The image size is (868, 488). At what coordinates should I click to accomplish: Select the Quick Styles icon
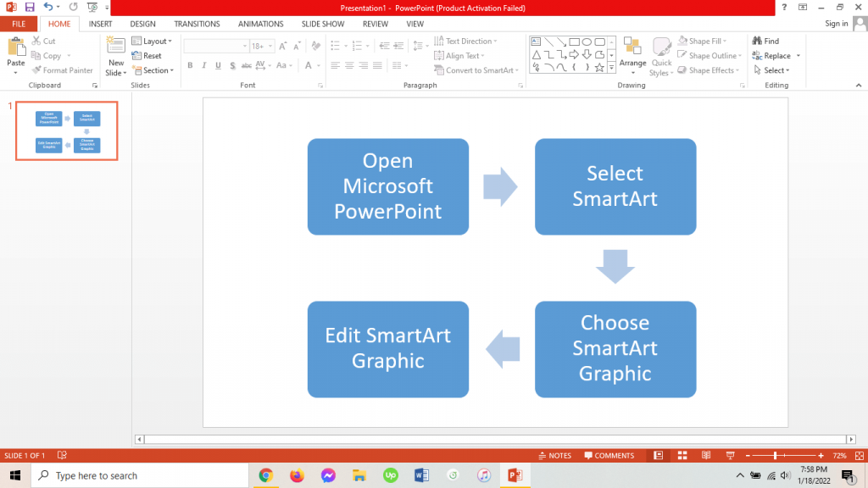(661, 55)
